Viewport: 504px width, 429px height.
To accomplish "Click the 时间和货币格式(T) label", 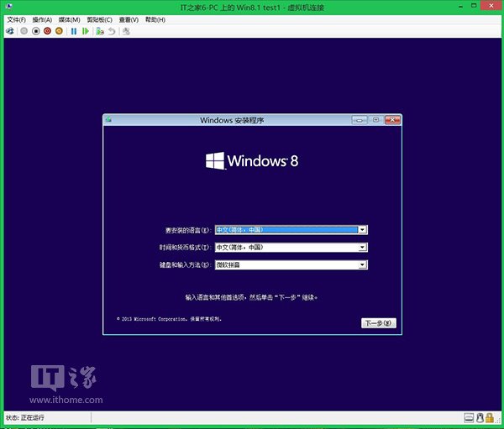I will 186,248.
